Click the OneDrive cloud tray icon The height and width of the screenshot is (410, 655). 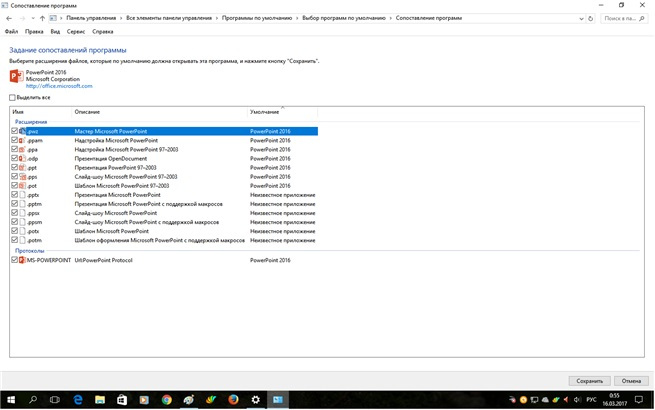click(545, 400)
